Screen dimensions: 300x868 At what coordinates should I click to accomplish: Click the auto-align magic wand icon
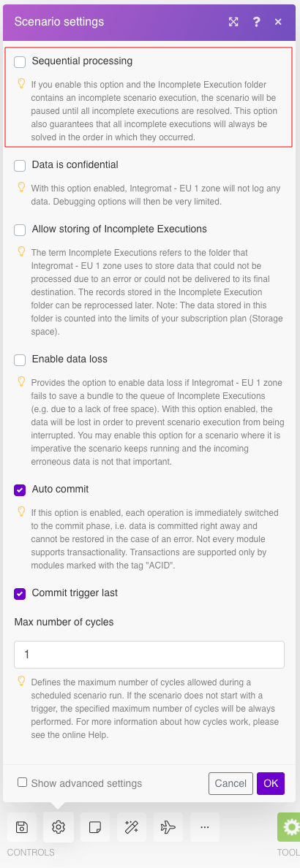coord(132,827)
